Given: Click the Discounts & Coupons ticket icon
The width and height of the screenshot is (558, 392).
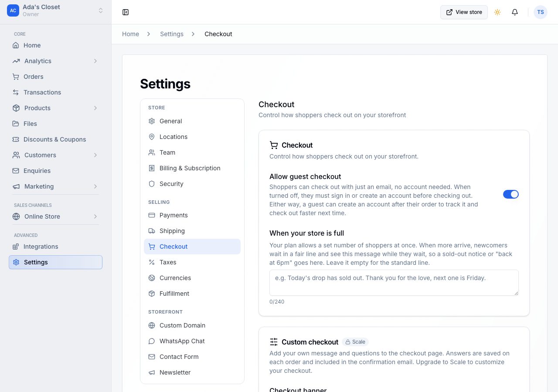Looking at the screenshot, I should point(16,139).
